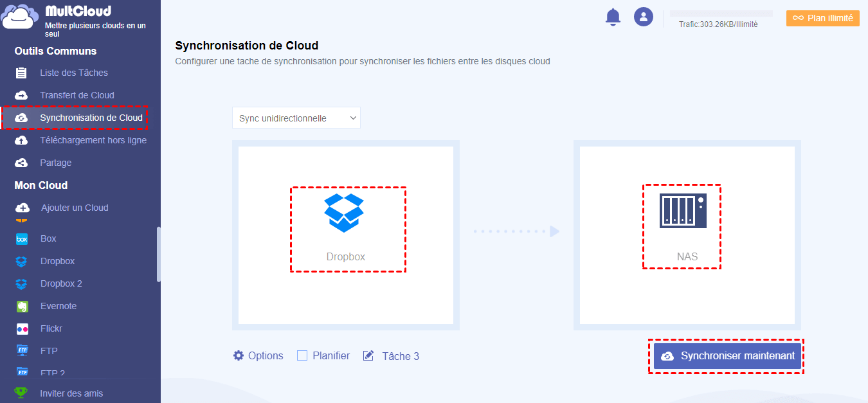Image resolution: width=868 pixels, height=403 pixels.
Task: Click the Trafic:303.26KB/Illimité text
Action: point(718,24)
